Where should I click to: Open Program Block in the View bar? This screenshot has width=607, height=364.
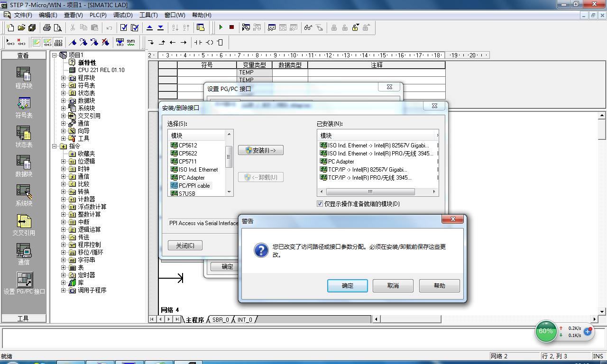pos(24,78)
